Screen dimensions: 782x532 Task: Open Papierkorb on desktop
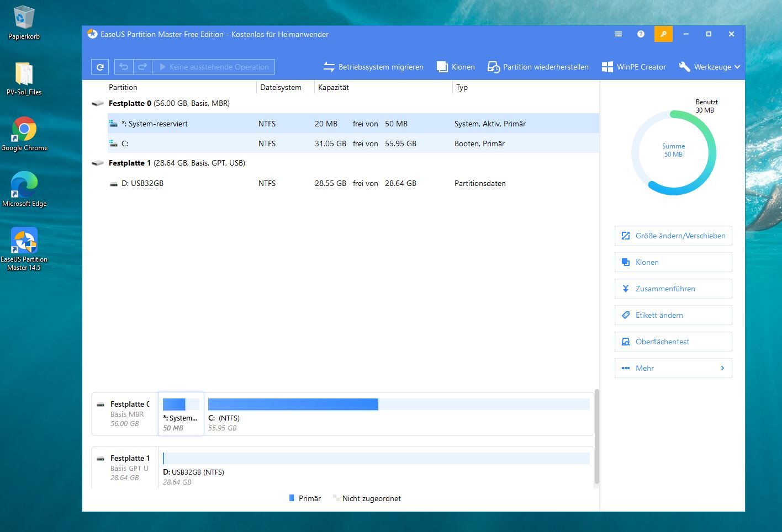point(24,23)
